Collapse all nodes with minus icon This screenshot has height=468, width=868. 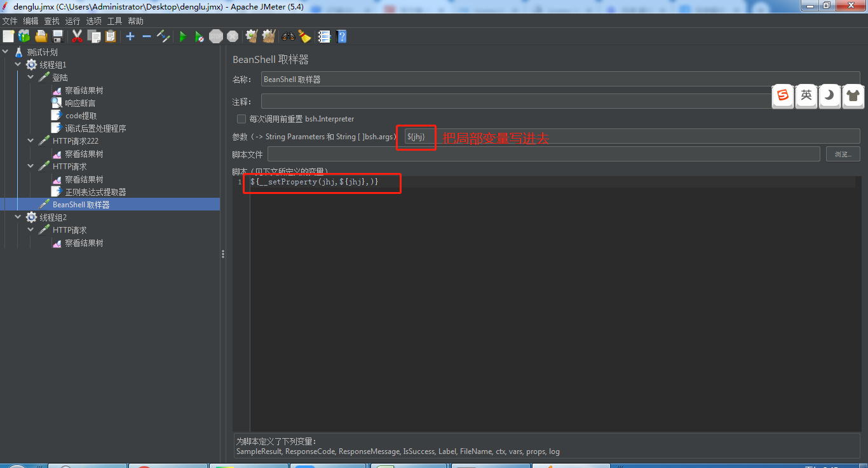(x=147, y=36)
